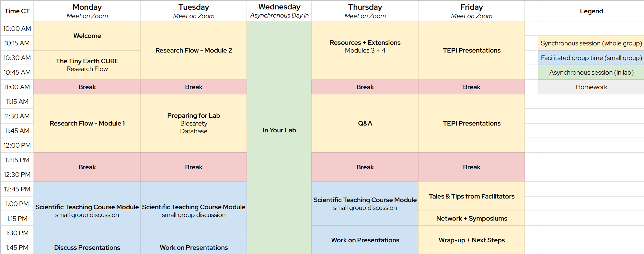644x254 pixels.
Task: Select Tuesday's "Research Flow - Module 2" cell
Action: click(x=193, y=50)
